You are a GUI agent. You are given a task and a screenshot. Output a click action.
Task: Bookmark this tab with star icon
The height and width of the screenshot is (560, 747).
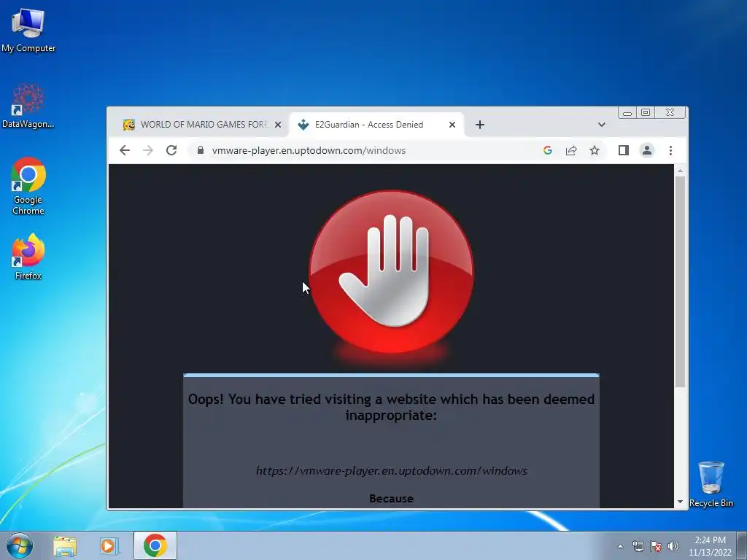[x=595, y=150]
